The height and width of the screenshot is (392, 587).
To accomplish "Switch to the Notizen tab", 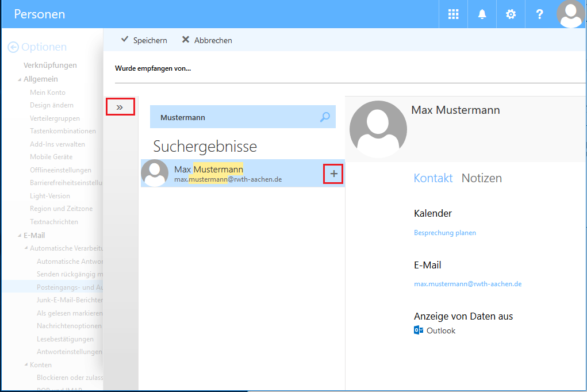I will pyautogui.click(x=481, y=178).
